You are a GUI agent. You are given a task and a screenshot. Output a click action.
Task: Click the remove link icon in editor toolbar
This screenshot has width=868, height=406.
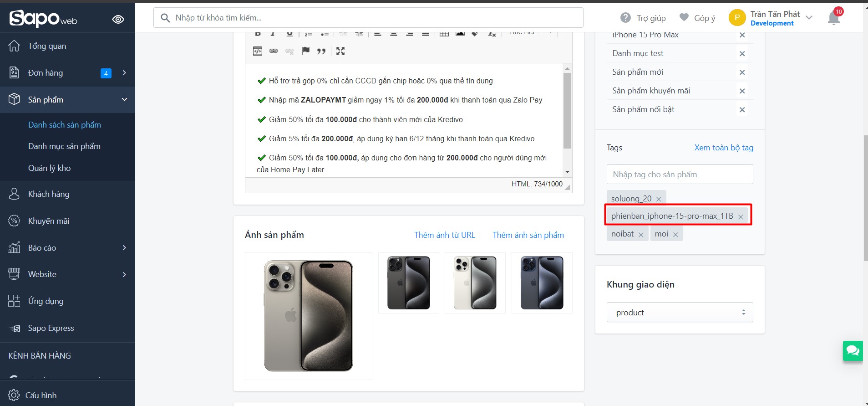point(289,51)
